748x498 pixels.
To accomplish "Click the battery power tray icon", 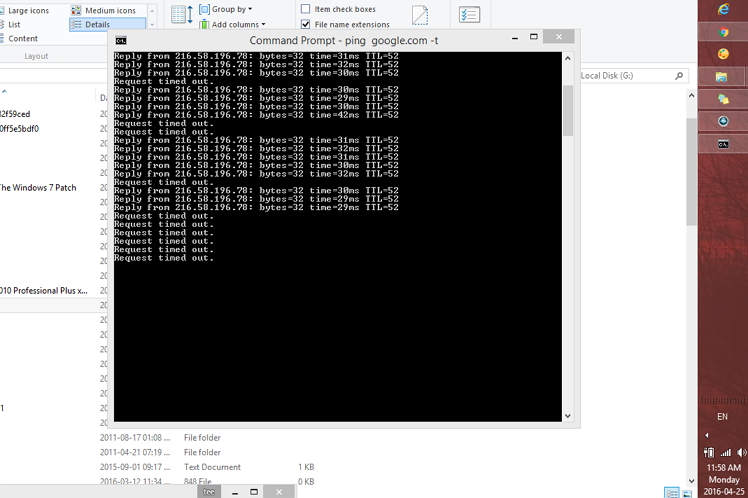I will pos(709,452).
